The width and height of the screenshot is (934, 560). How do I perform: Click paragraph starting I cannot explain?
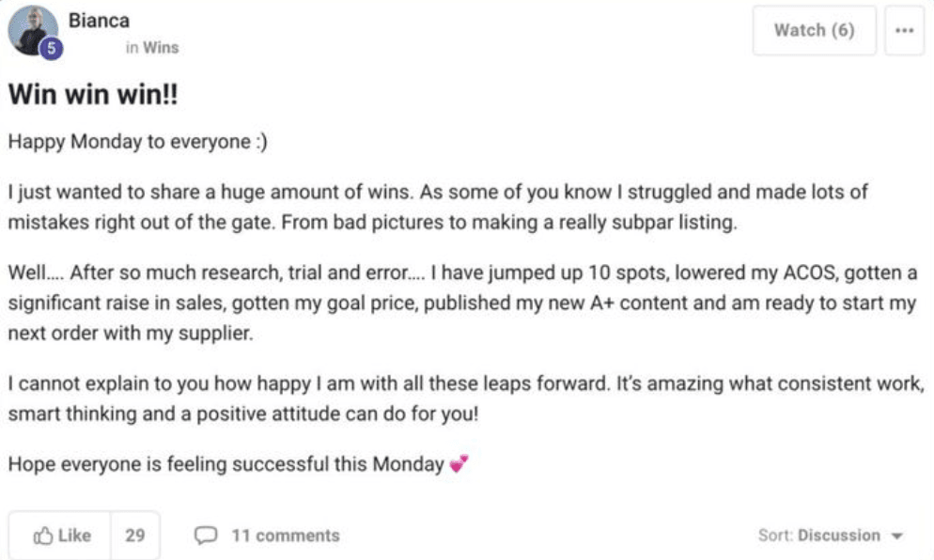click(466, 398)
